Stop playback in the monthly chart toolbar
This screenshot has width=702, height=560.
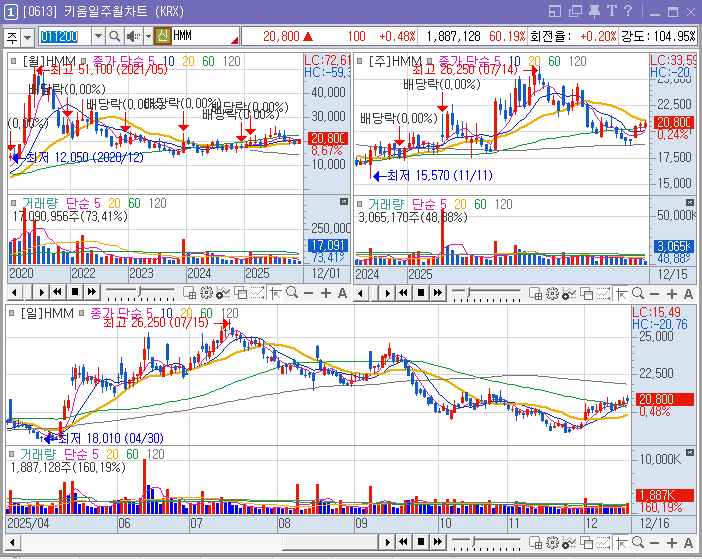tap(75, 293)
